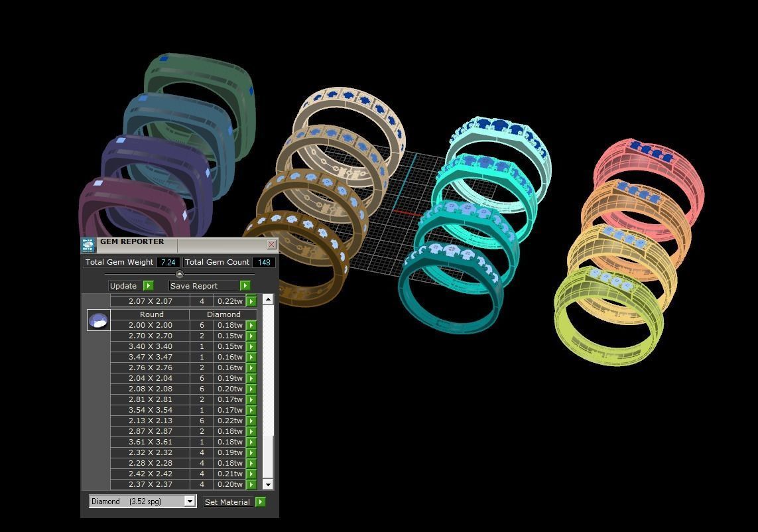Viewport: 758px width, 532px height.
Task: Select the 2.76 X 2.76 size cell
Action: pyautogui.click(x=150, y=368)
